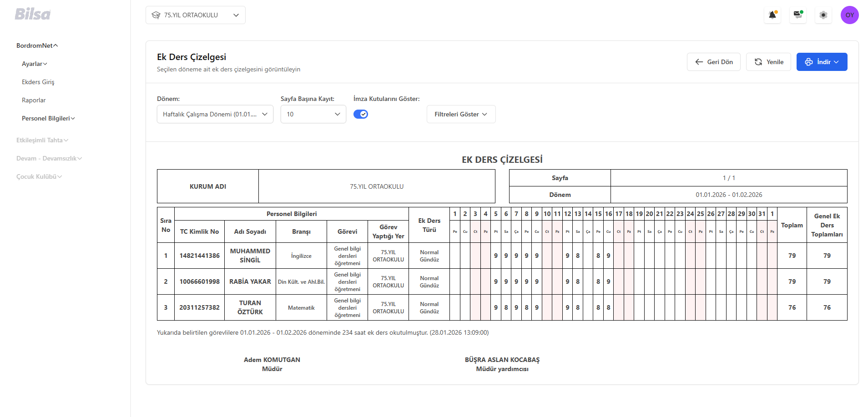The height and width of the screenshot is (417, 868).
Task: Toggle İmza Kutularını Göster switch
Action: point(361,114)
